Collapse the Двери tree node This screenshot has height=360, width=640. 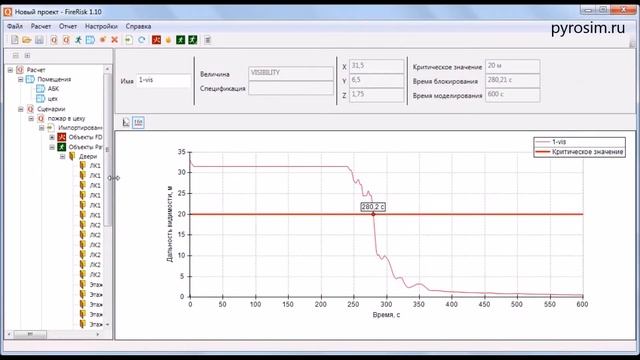(62, 157)
